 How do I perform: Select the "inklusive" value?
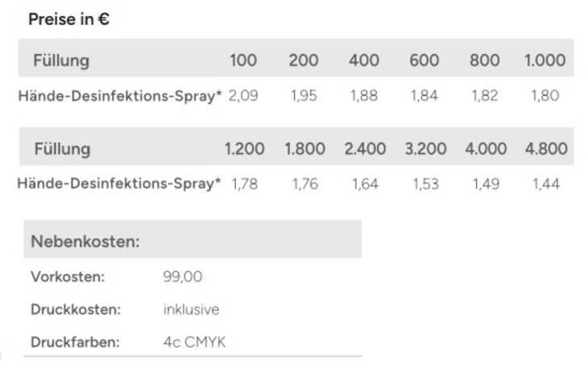pos(190,310)
